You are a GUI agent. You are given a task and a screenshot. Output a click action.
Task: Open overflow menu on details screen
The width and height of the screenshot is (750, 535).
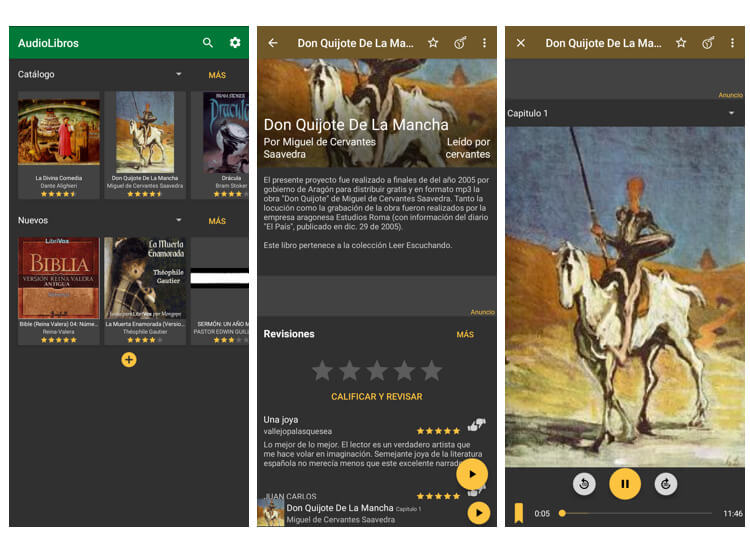pyautogui.click(x=485, y=43)
